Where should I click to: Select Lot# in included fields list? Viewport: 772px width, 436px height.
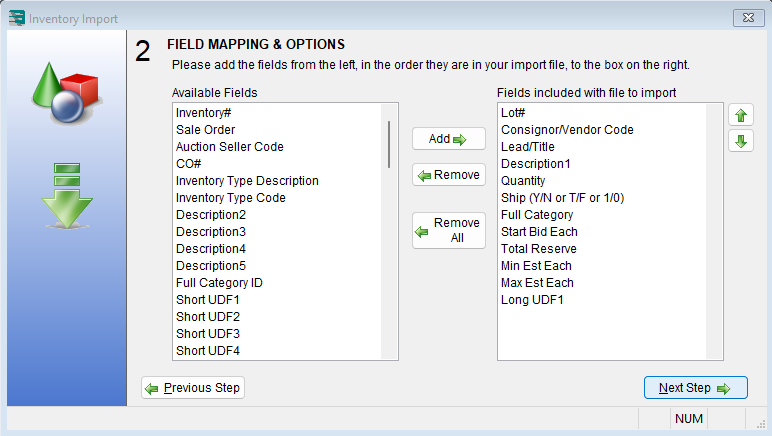pos(603,113)
